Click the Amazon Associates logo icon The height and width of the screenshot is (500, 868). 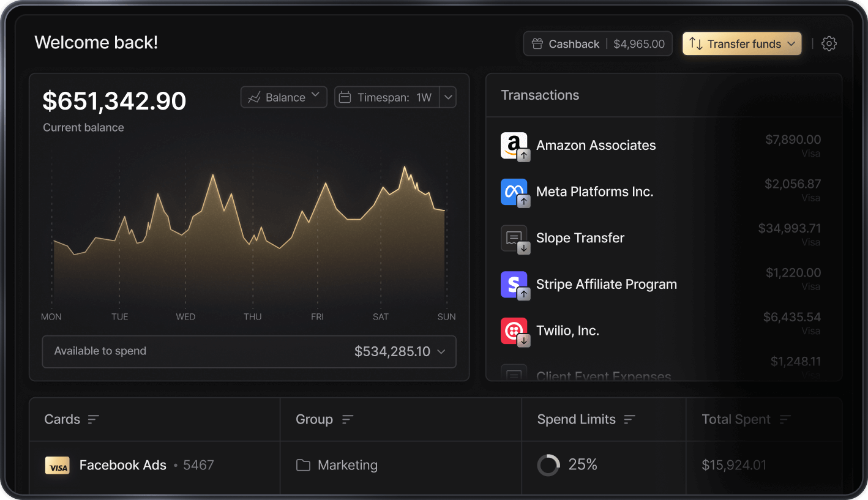click(514, 146)
